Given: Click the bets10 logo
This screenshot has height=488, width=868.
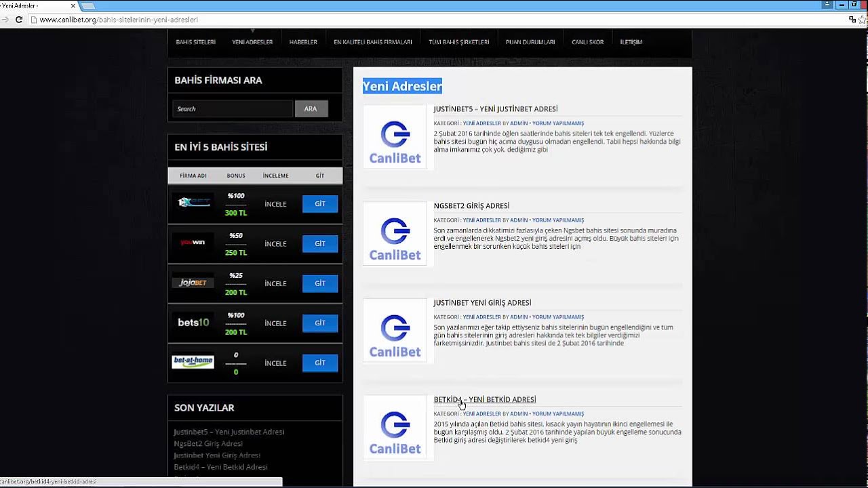Looking at the screenshot, I should point(193,323).
